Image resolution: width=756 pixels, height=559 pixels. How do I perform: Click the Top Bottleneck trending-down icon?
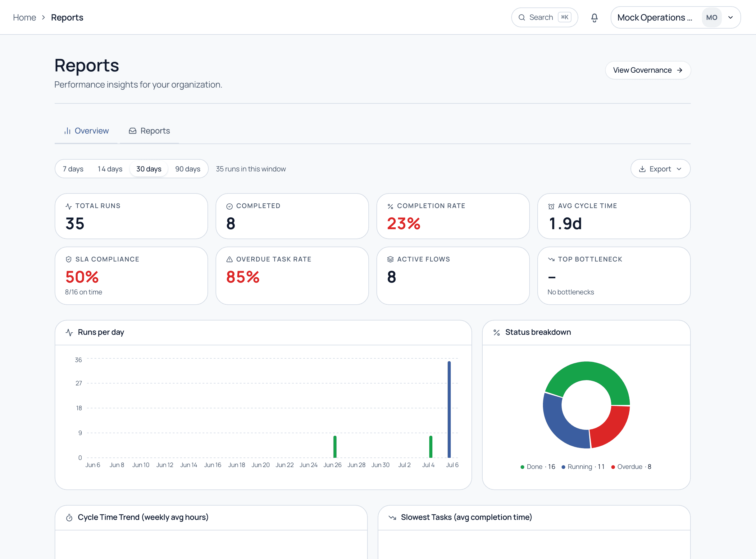[551, 260]
